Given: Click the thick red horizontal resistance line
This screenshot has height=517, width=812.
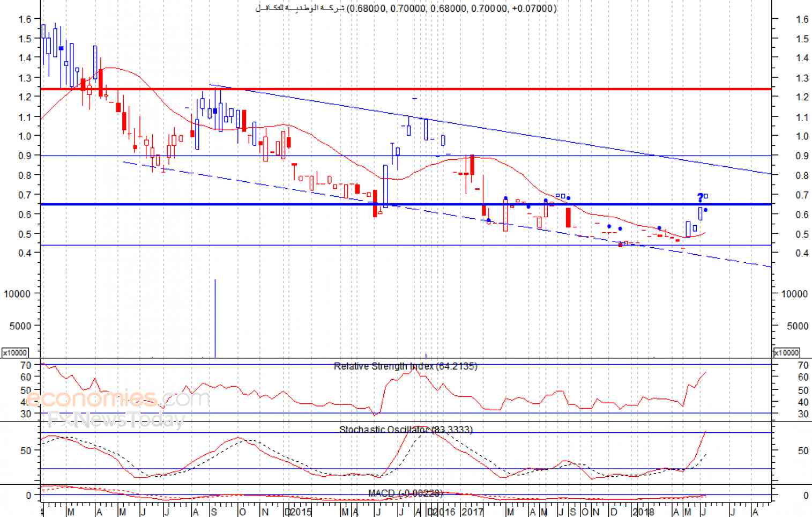Looking at the screenshot, I should 406,89.
